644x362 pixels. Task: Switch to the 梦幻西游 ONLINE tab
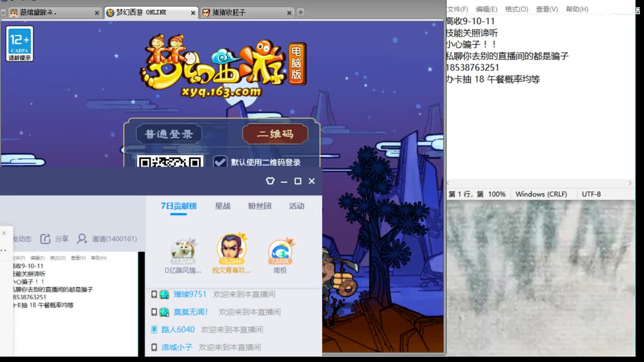150,13
